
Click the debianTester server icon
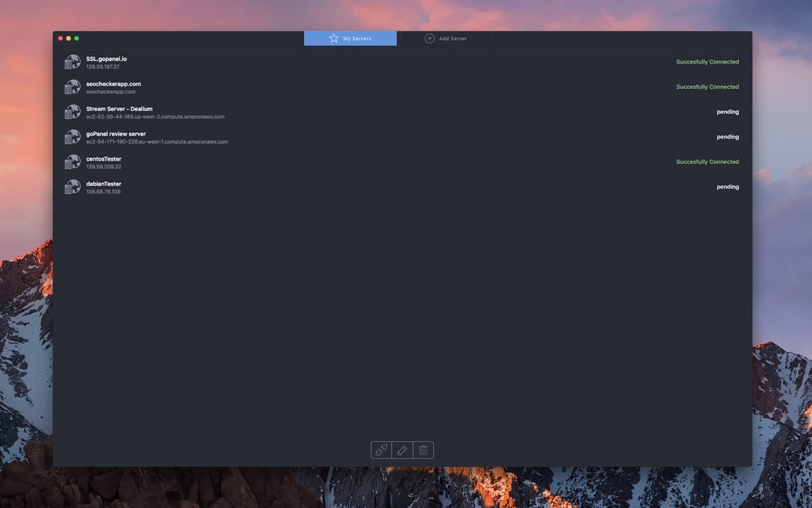[72, 188]
